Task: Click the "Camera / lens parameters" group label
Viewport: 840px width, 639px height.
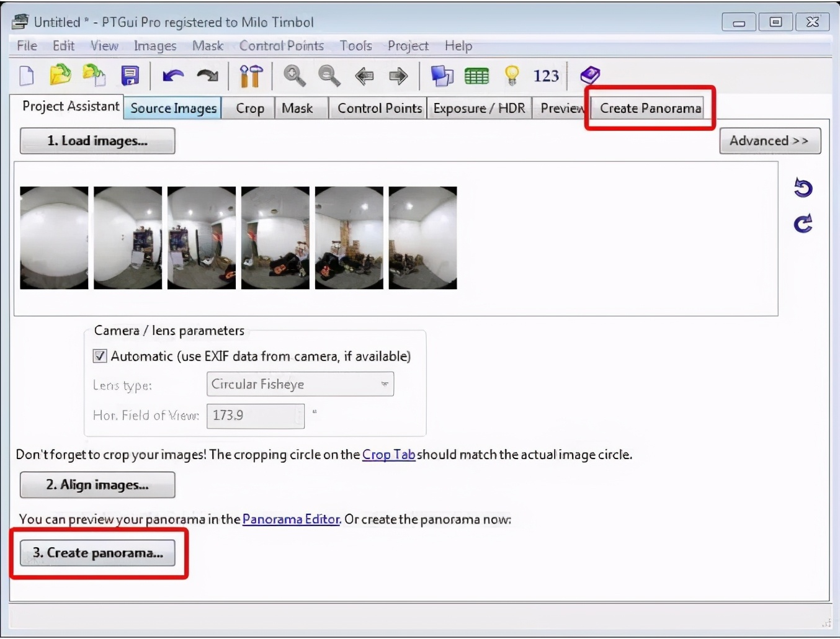Action: (x=169, y=331)
